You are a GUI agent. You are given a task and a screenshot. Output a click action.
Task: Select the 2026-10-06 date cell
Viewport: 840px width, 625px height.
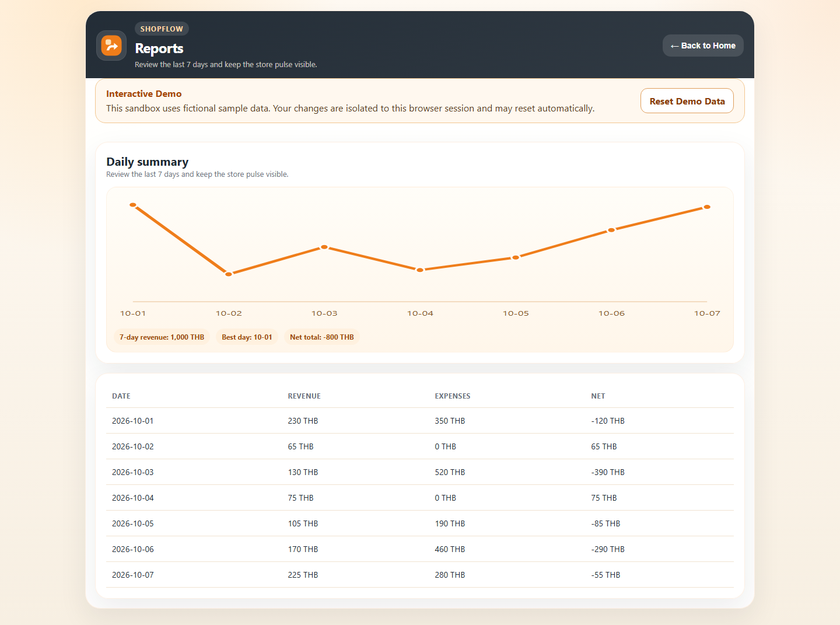[x=133, y=549]
